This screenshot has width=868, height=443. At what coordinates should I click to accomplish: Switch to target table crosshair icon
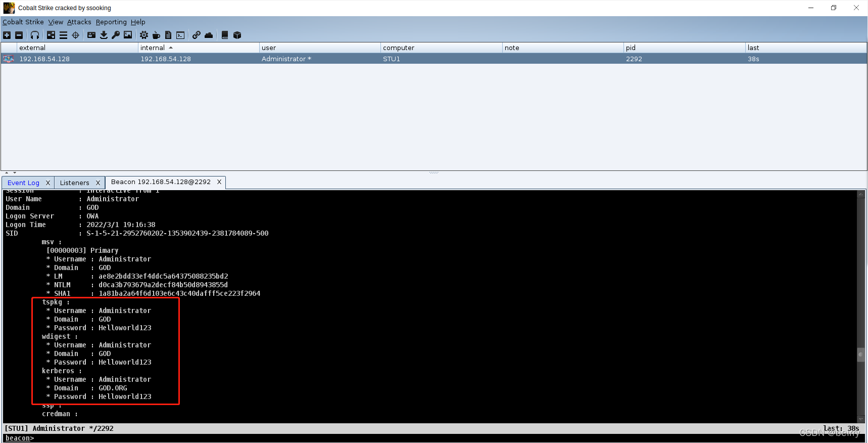(75, 35)
